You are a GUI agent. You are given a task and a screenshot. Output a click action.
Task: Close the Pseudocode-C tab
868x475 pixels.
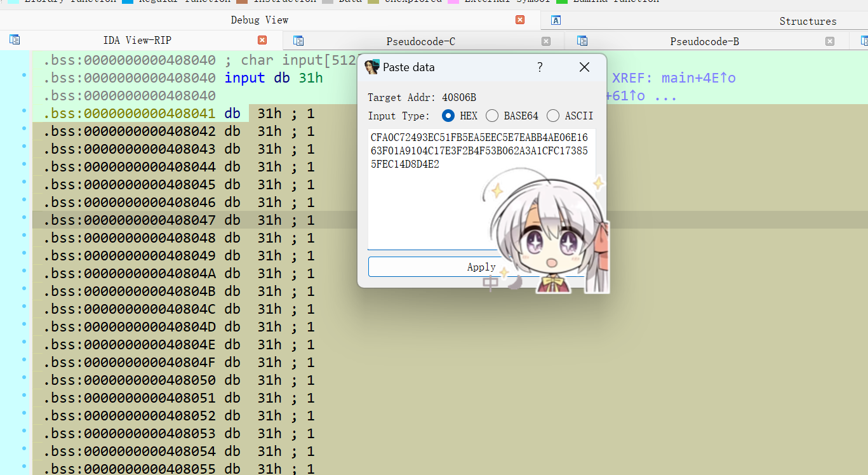pos(546,41)
